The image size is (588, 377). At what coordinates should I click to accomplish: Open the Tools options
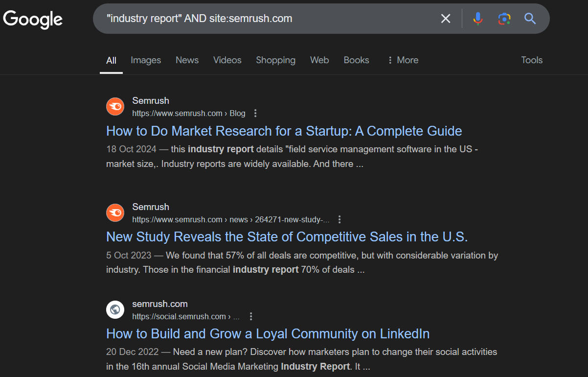tap(532, 60)
